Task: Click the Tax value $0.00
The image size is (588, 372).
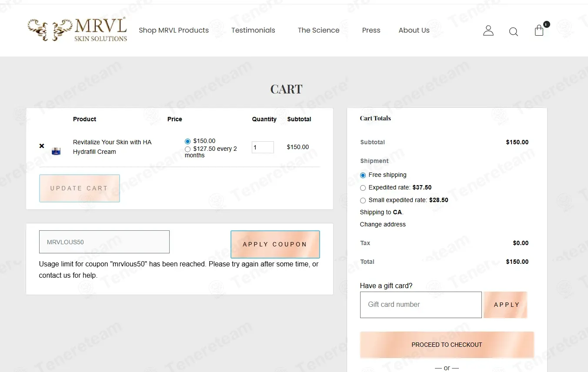Action: point(521,243)
